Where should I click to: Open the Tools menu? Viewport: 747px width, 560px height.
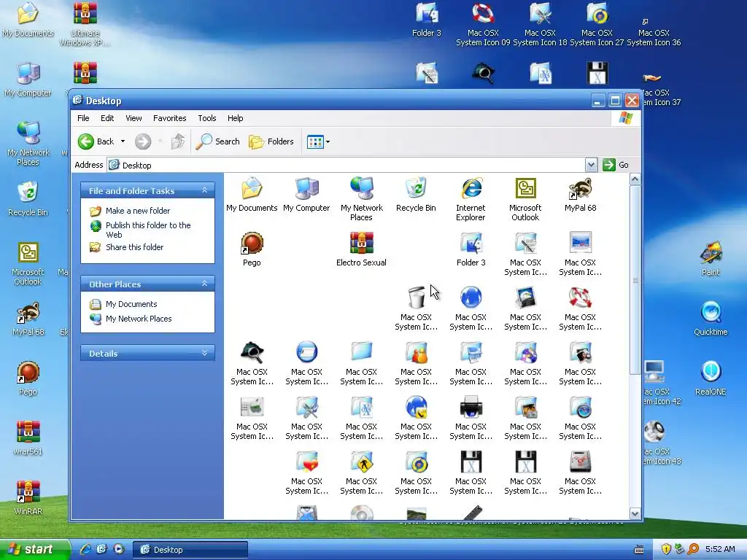tap(207, 118)
